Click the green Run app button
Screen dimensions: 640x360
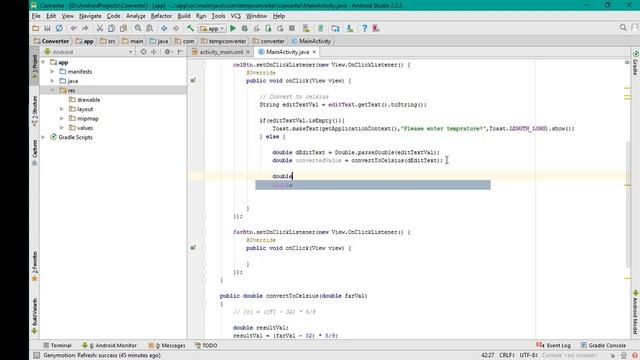click(233, 28)
